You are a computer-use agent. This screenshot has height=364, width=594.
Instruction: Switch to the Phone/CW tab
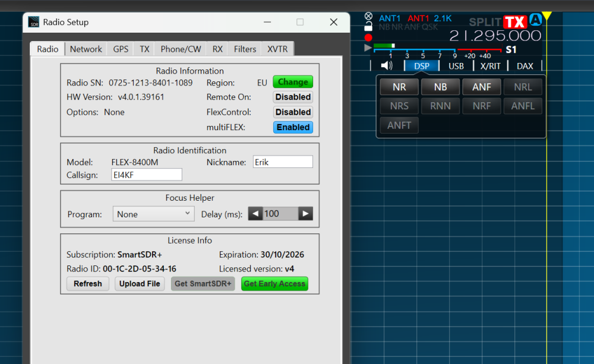(x=181, y=49)
